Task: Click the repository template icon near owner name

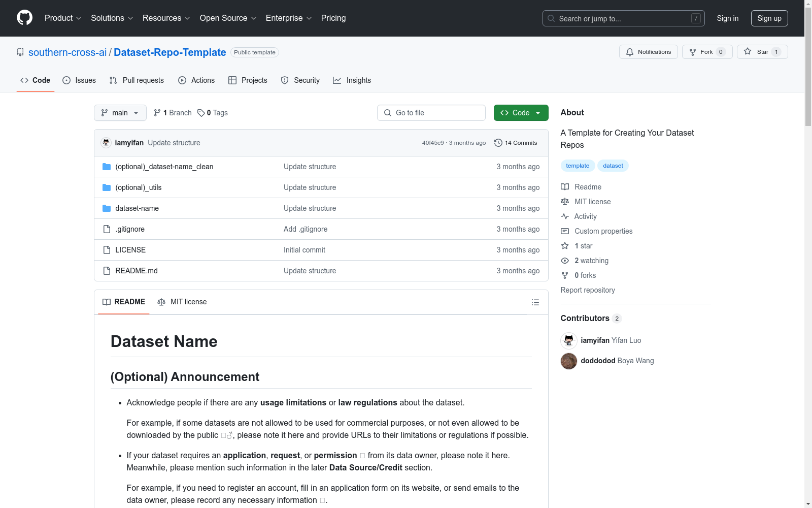Action: [20, 52]
